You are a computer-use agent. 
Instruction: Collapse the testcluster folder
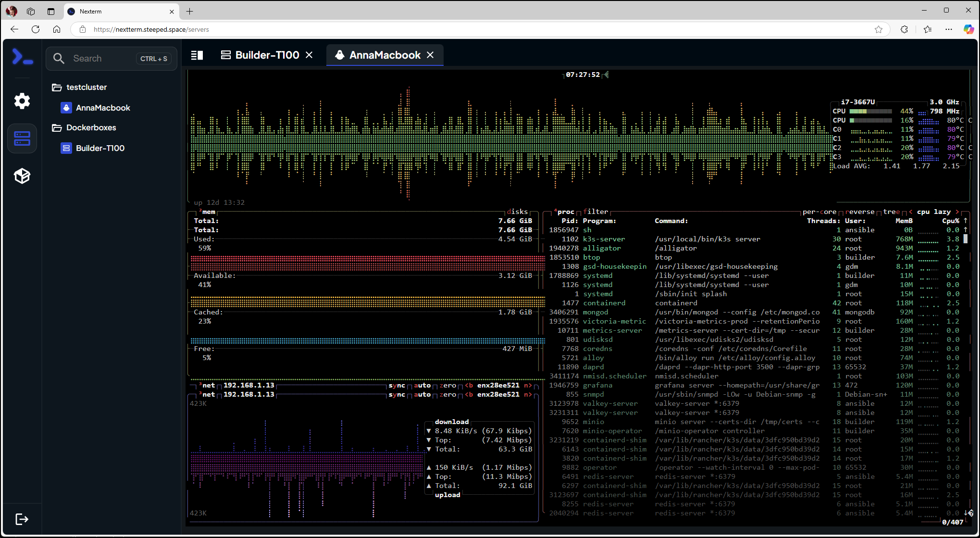click(x=80, y=87)
